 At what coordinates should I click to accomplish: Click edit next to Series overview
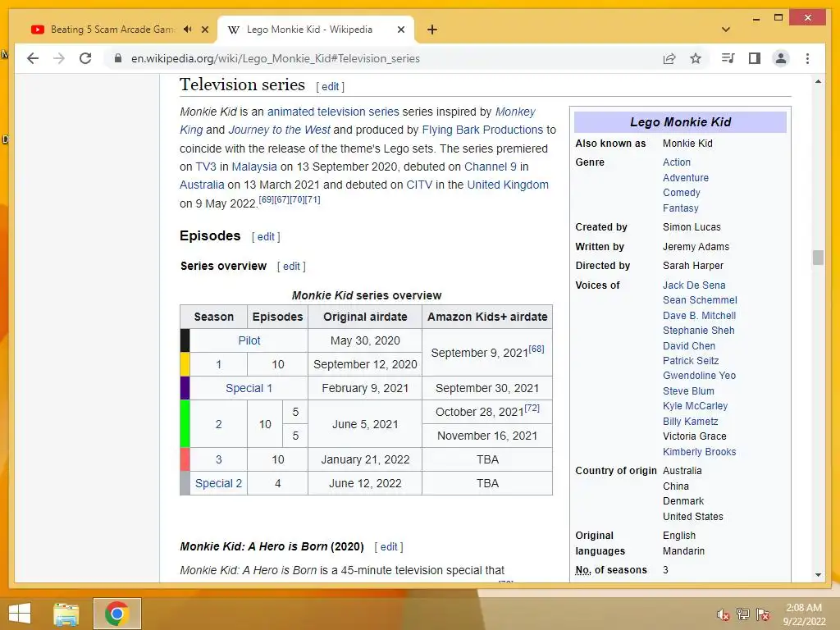291,267
